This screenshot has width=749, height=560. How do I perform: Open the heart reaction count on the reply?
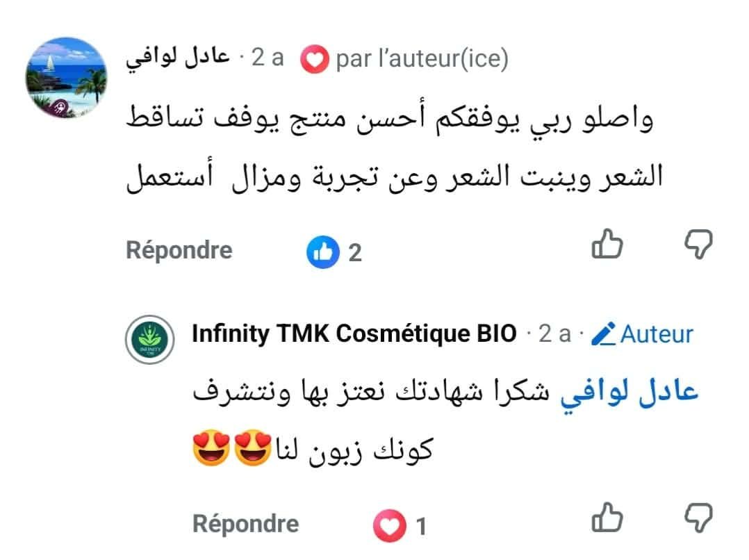[400, 525]
